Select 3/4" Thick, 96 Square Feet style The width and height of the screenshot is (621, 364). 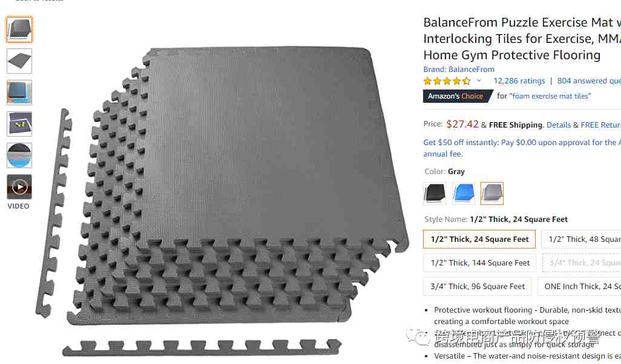click(x=477, y=287)
